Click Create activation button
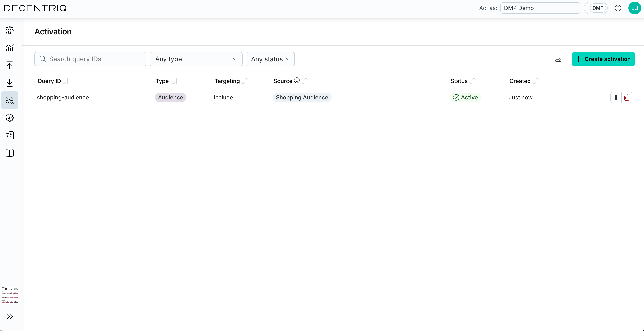The width and height of the screenshot is (644, 331). click(x=603, y=59)
